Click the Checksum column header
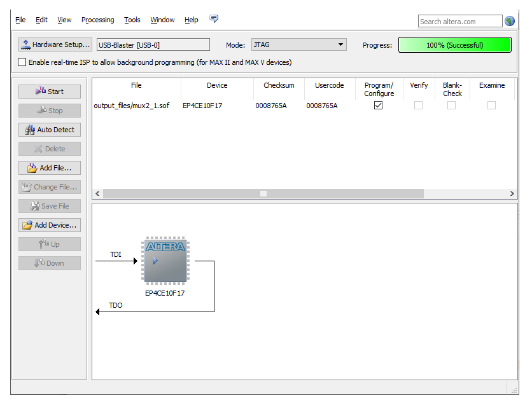 point(279,85)
